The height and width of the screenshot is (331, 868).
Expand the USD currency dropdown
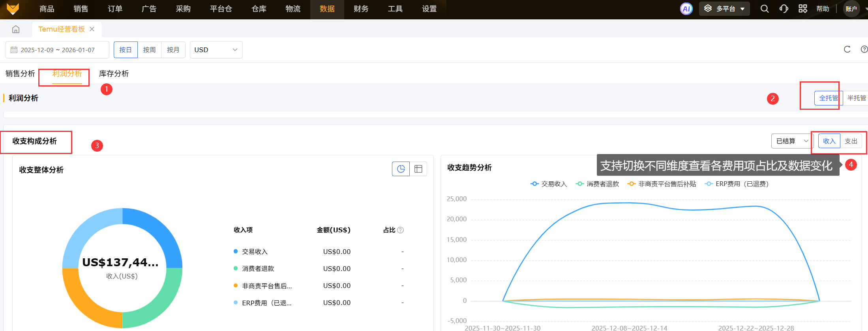216,50
